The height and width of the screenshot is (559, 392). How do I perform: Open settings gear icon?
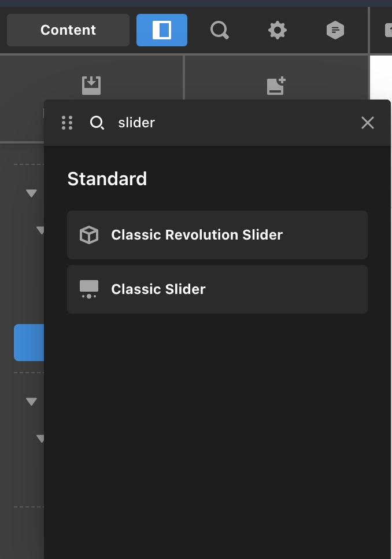pos(278,30)
